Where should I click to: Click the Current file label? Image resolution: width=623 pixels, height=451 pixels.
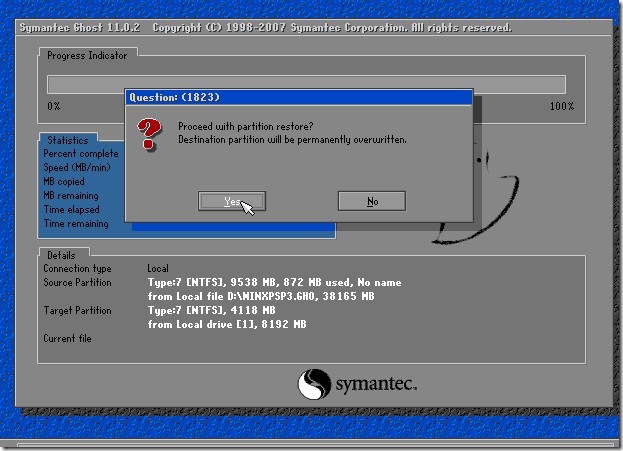(x=67, y=339)
